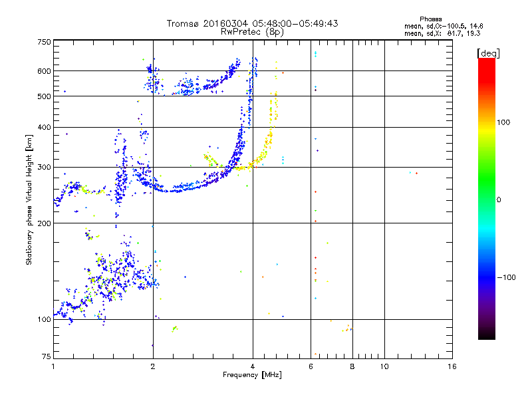Click the y-axis '400' tick label

coord(44,128)
